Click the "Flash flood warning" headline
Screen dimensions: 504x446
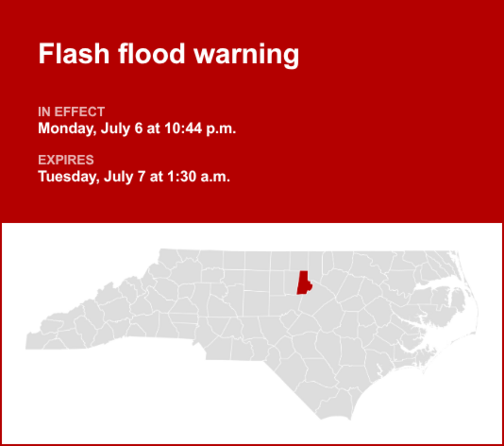pyautogui.click(x=168, y=54)
